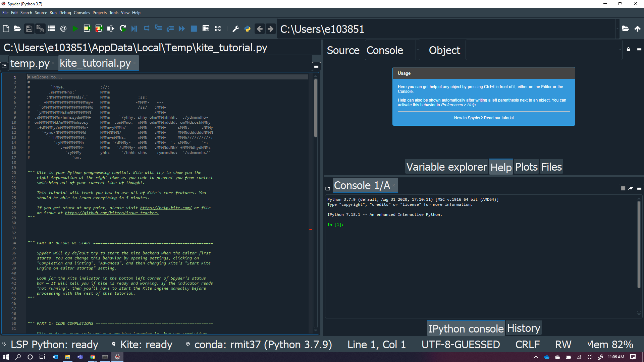Open the Projects menu

tap(100, 13)
